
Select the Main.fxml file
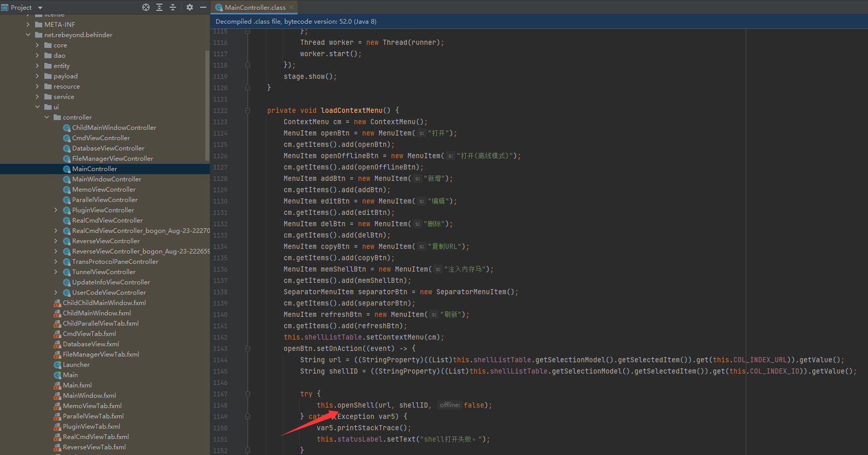pos(77,385)
